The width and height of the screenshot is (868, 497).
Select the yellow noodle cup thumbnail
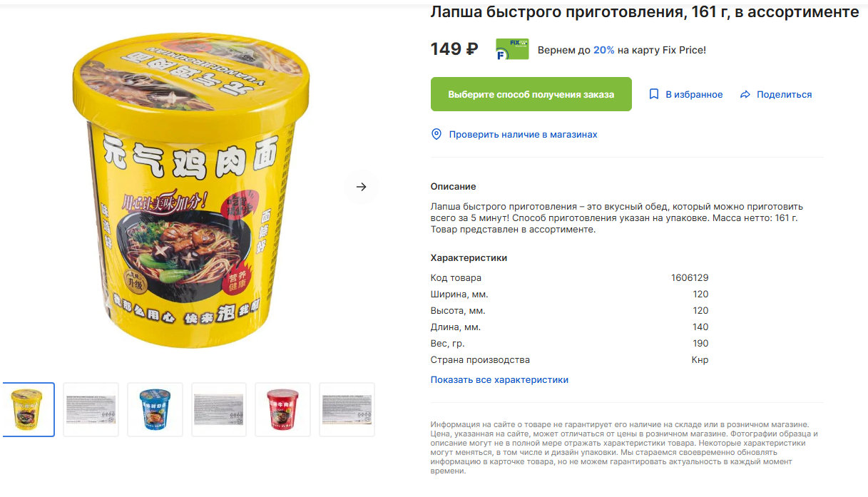(27, 409)
